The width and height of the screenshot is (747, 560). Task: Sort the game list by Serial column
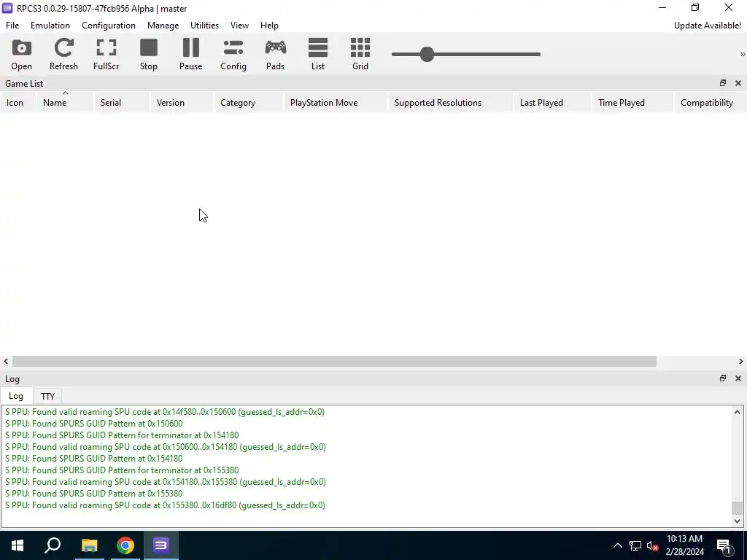click(x=122, y=102)
